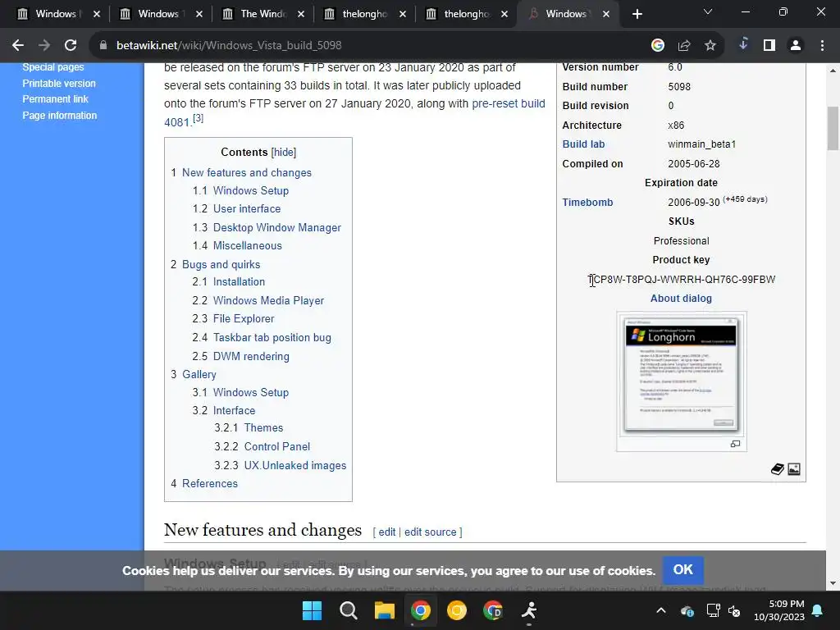Open the notifications bell

tap(818, 610)
